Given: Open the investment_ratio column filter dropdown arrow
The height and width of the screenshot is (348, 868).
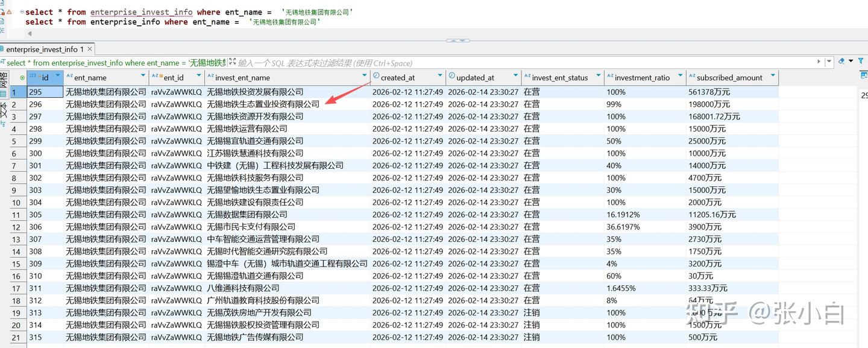Looking at the screenshot, I should [x=681, y=76].
